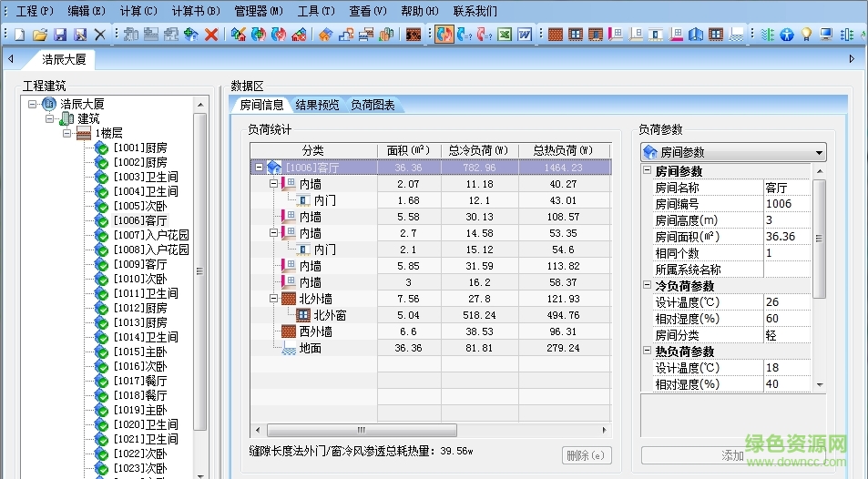Click the 删除(e) button
Viewport: 868px width, 479px height.
pyautogui.click(x=586, y=455)
